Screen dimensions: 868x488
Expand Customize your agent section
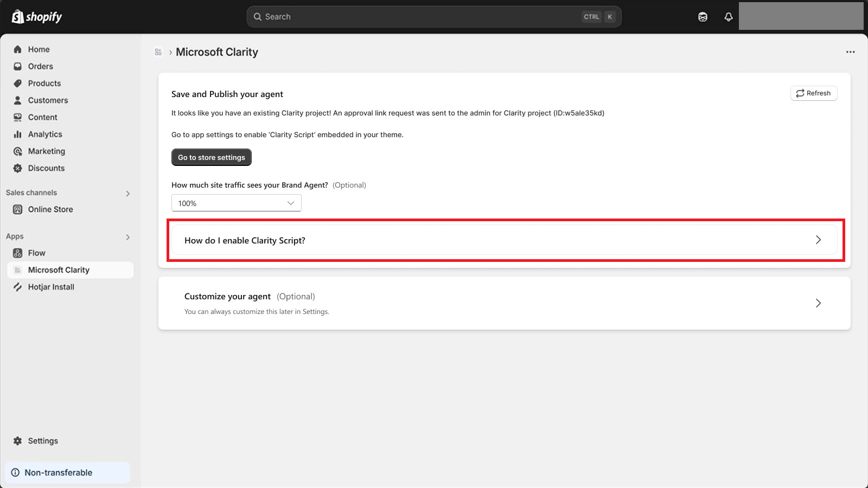pyautogui.click(x=505, y=303)
